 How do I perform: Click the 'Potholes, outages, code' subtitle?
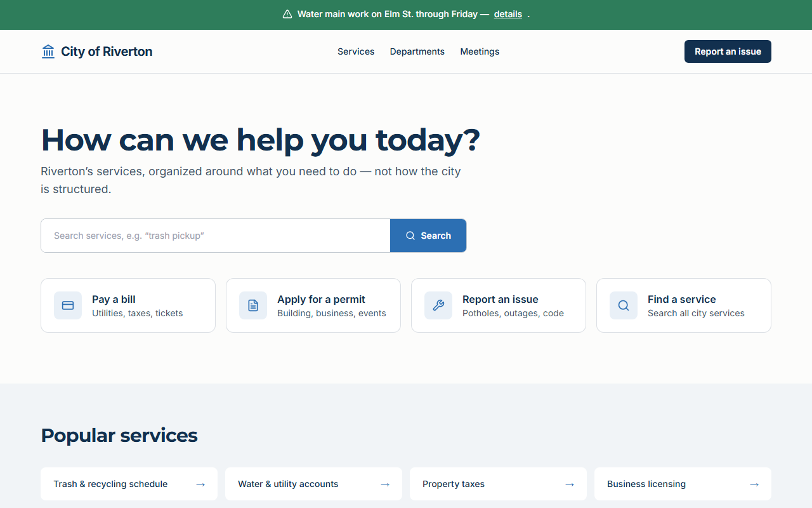tap(513, 313)
